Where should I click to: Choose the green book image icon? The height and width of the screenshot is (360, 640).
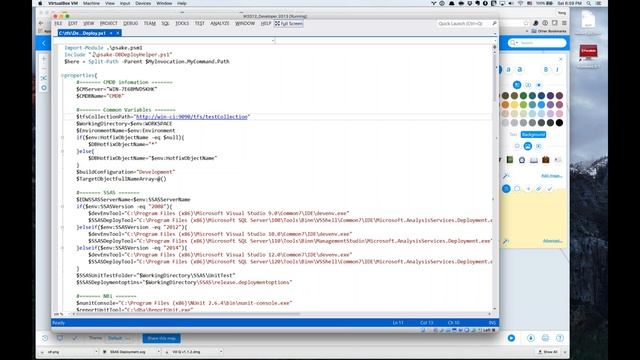pos(510,160)
